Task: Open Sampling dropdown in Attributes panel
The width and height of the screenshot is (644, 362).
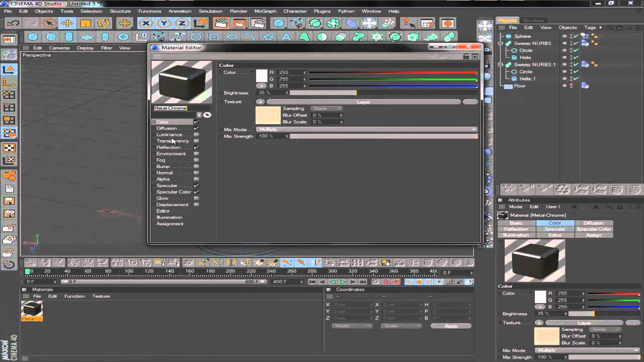Action: [606, 329]
